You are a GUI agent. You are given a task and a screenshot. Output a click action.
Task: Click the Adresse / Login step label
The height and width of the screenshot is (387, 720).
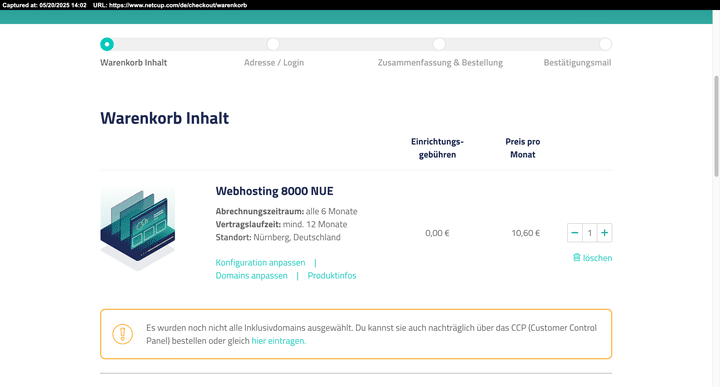(274, 62)
